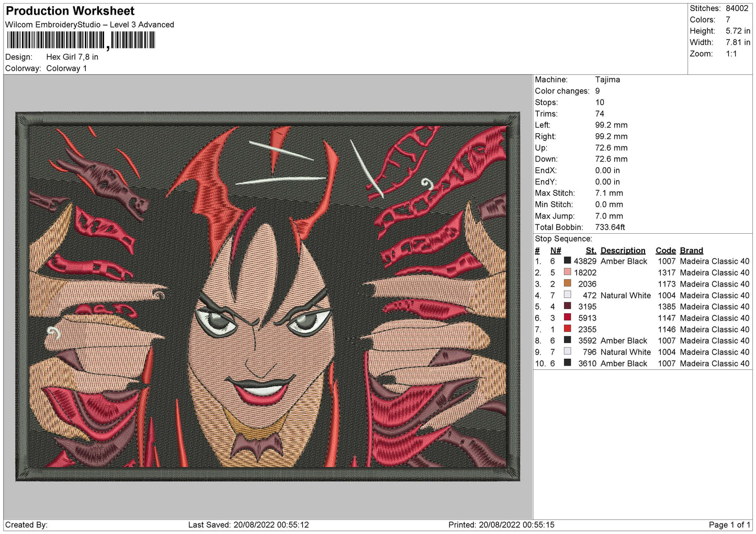
Task: Click the Natural White swatch in row 4
Action: [567, 295]
